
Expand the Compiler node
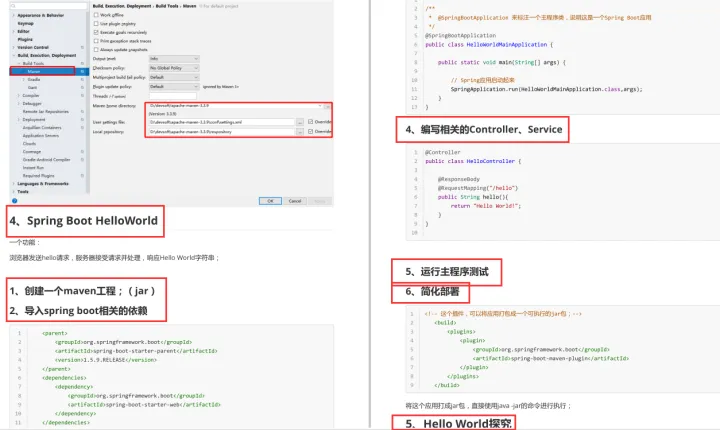(19, 96)
